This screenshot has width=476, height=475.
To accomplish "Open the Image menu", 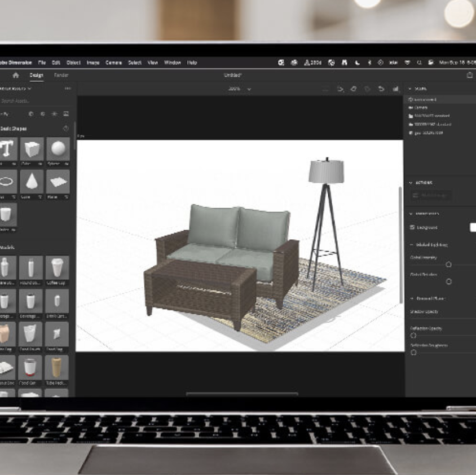I will [93, 63].
